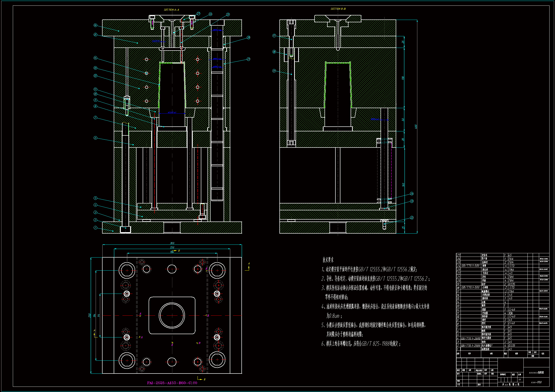This screenshot has width=555, height=392.
Task: Click the large central circle in plan view
Action: [172, 315]
